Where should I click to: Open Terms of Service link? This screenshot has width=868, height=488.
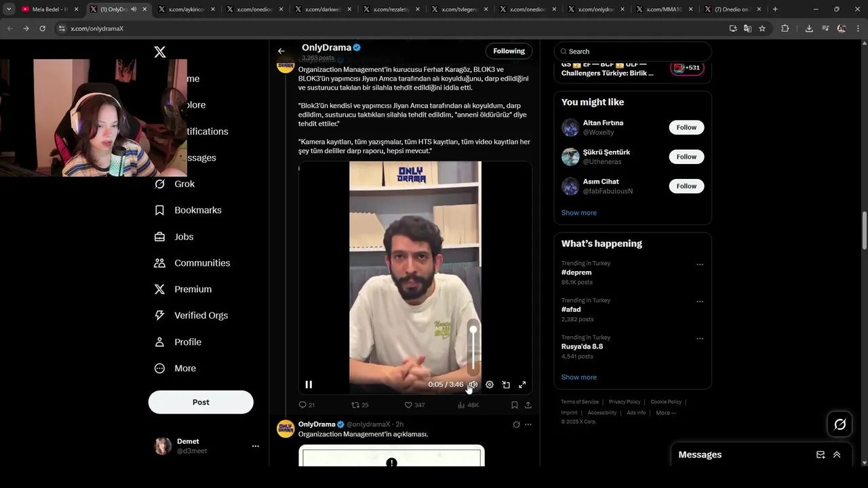coord(580,402)
